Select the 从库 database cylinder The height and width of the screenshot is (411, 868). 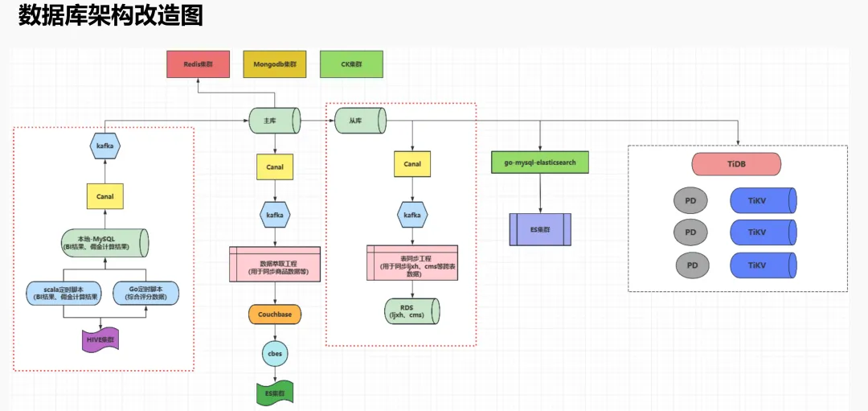[359, 121]
